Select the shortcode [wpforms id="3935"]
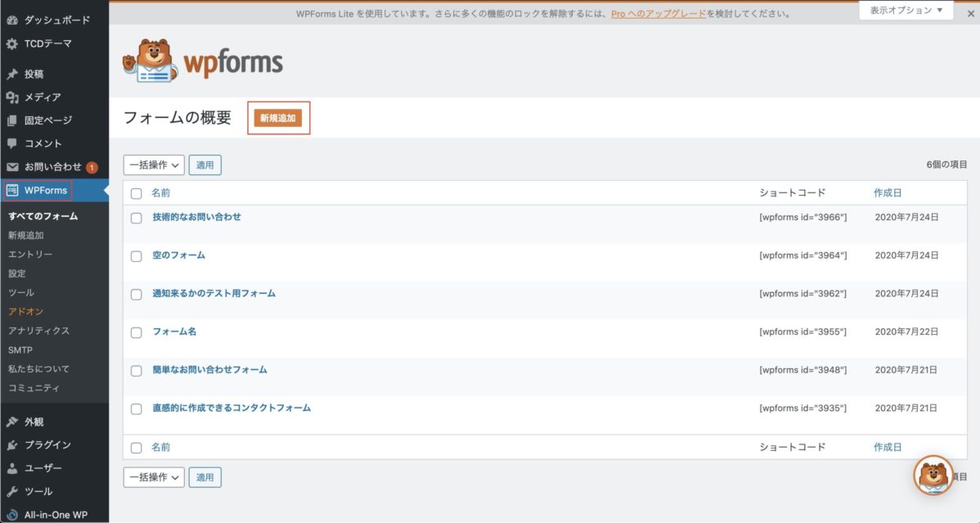Viewport: 980px width, 523px height. 803,408
